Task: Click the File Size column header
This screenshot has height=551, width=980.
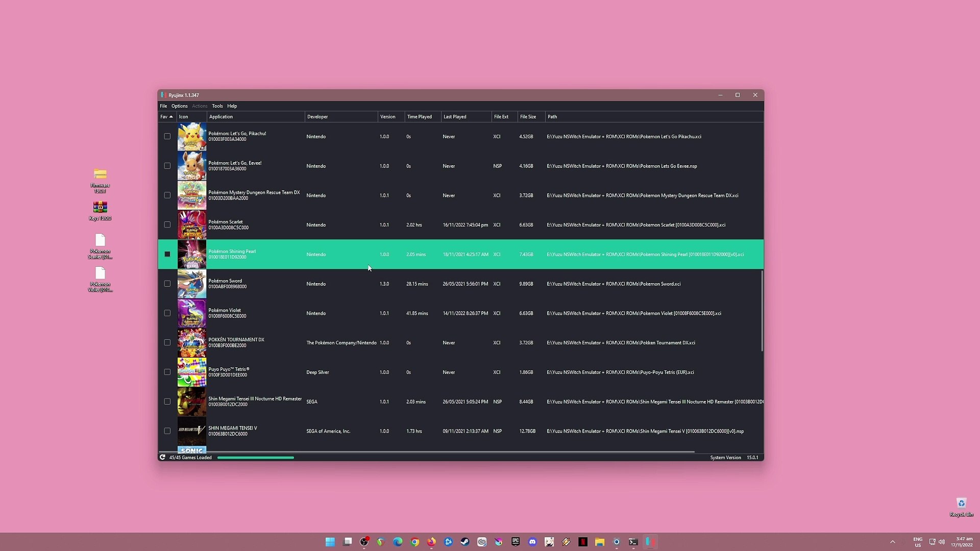Action: tap(528, 117)
